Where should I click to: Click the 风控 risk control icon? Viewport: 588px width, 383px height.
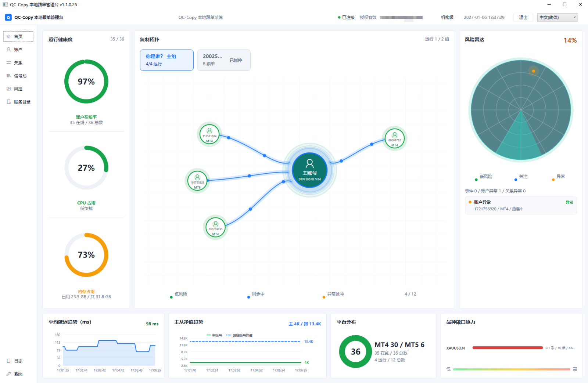8,89
